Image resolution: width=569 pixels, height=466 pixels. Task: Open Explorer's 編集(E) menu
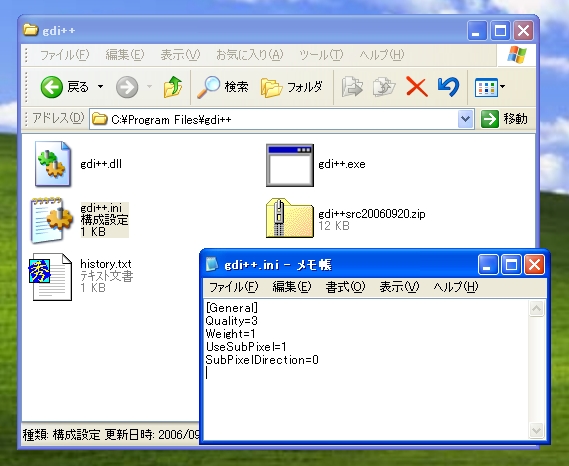(x=124, y=55)
